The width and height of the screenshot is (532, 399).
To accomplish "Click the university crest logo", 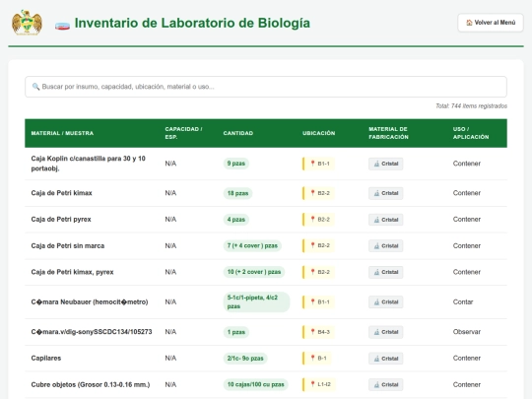I will 27,23.
